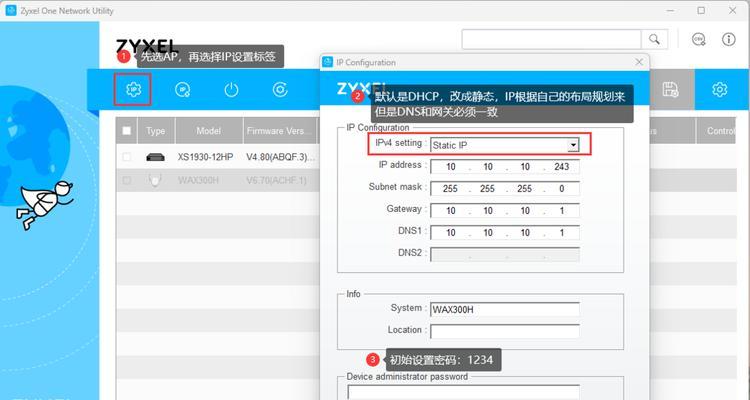
Task: Open the info circle icon
Action: point(728,39)
